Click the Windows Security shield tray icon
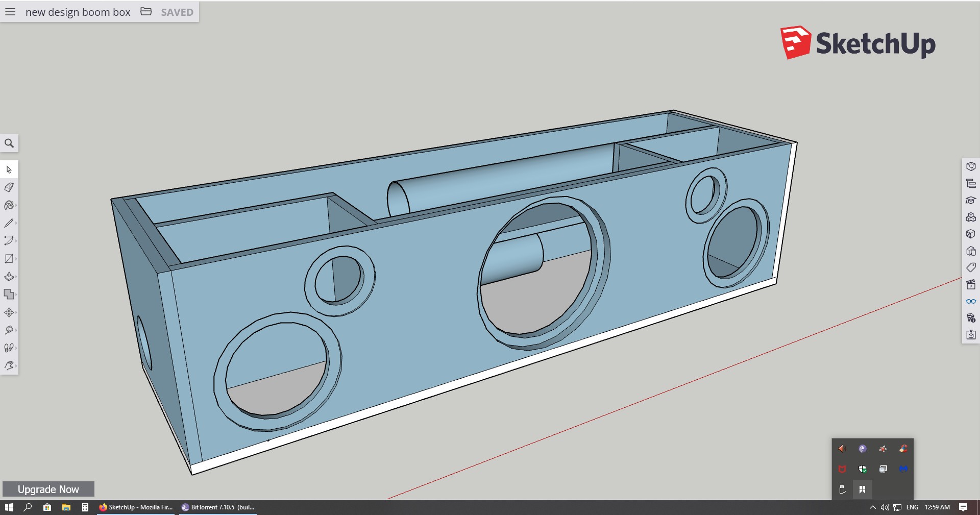The image size is (980, 515). click(x=863, y=469)
